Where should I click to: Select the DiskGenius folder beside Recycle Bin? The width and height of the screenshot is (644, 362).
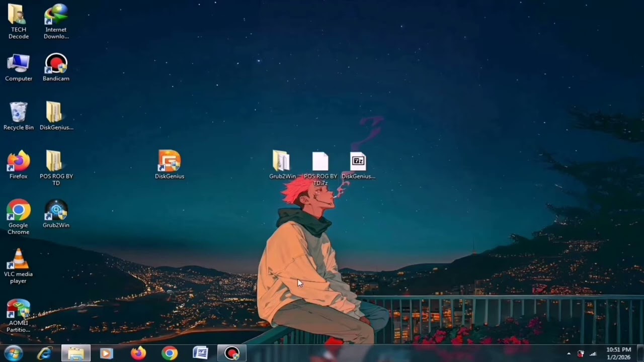(x=56, y=116)
